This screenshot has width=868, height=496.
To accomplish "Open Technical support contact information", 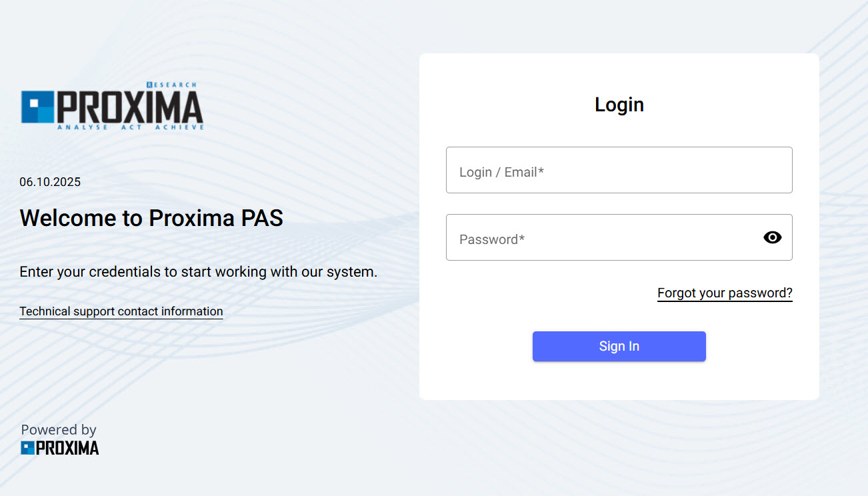I will pyautogui.click(x=121, y=311).
